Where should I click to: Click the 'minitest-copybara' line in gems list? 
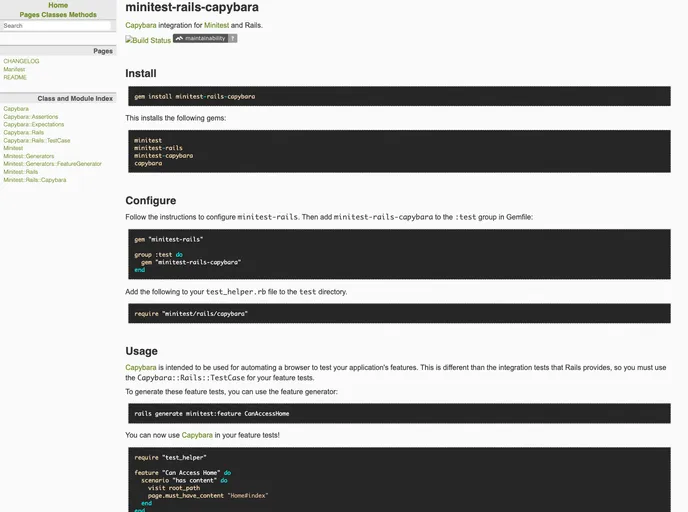pyautogui.click(x=164, y=156)
